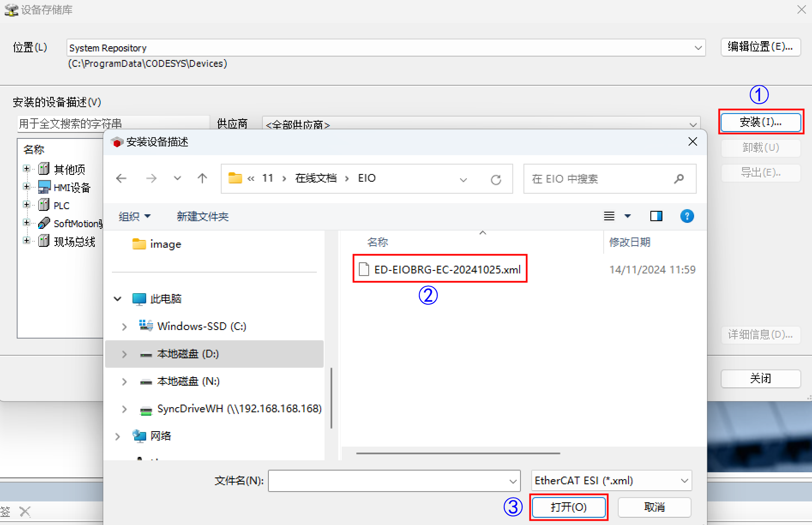812x525 pixels.
Task: Collapse the 此电脑 tree node
Action: [x=117, y=299]
